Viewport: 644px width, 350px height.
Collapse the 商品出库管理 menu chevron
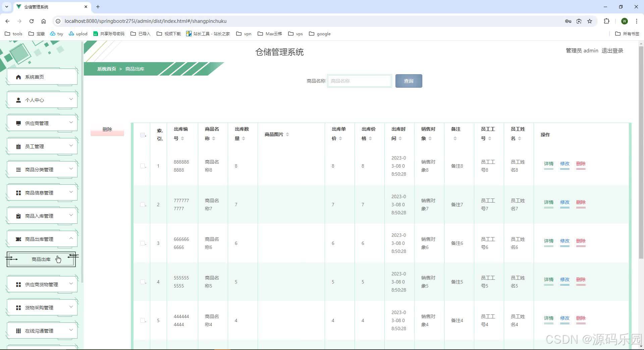point(71,238)
